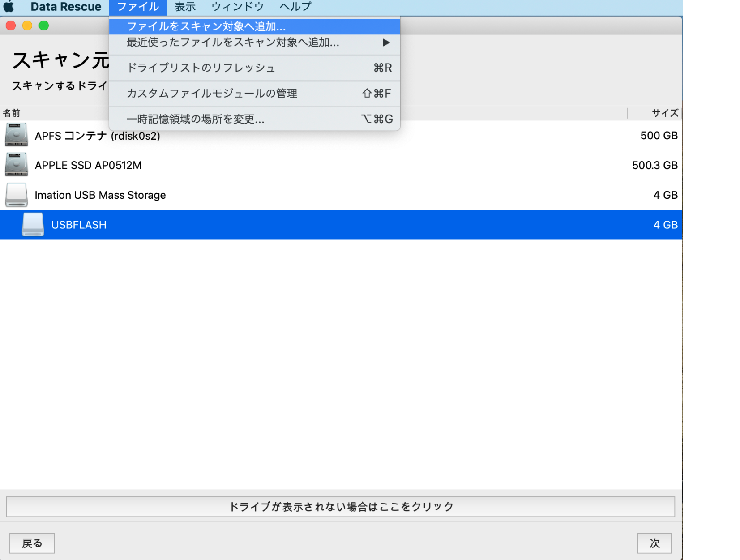The height and width of the screenshot is (560, 740).
Task: Sort the list by サイズ column header
Action: click(664, 113)
